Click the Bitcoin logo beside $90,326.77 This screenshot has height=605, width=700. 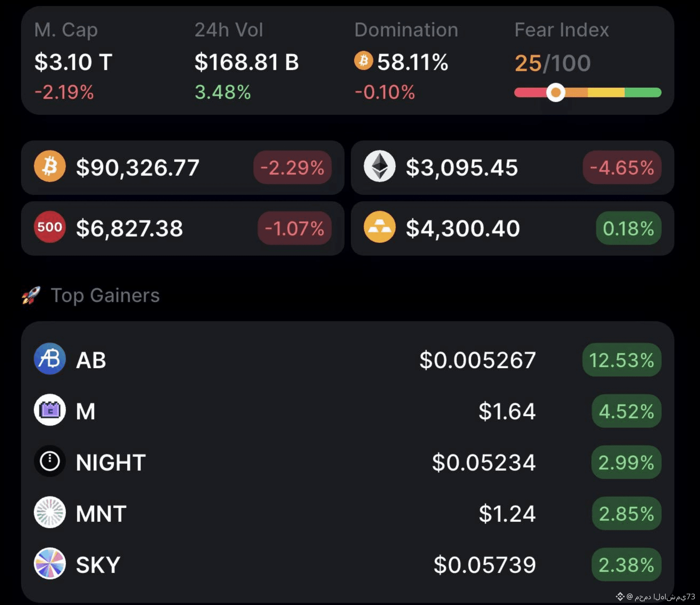[x=50, y=167]
